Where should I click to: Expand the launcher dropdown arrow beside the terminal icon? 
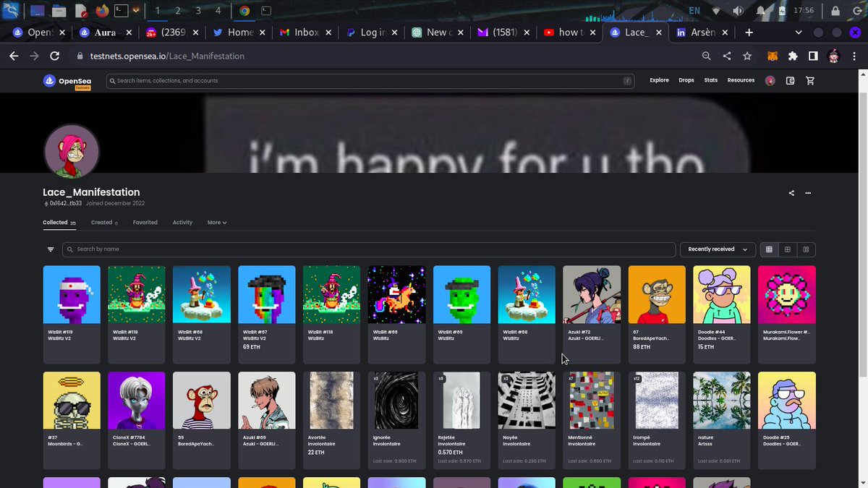coord(136,11)
